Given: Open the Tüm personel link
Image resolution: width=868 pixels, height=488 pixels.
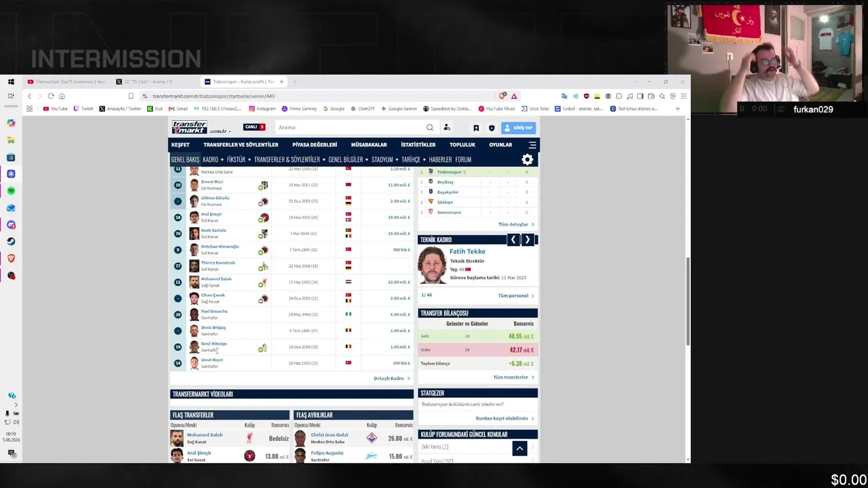Looking at the screenshot, I should [515, 296].
